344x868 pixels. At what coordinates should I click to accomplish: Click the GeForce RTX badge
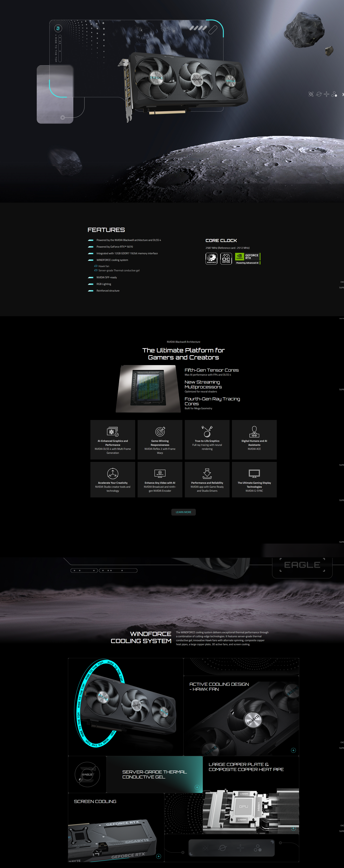[248, 259]
